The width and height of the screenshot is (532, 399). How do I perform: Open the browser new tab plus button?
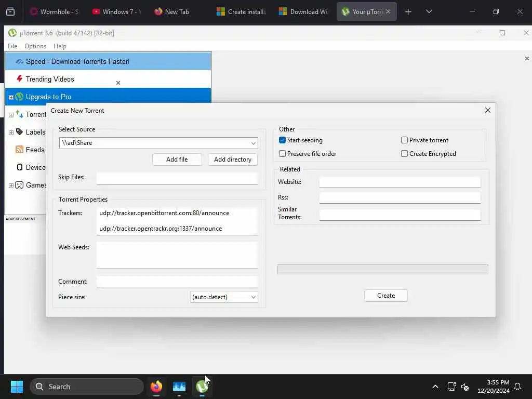coord(408,12)
